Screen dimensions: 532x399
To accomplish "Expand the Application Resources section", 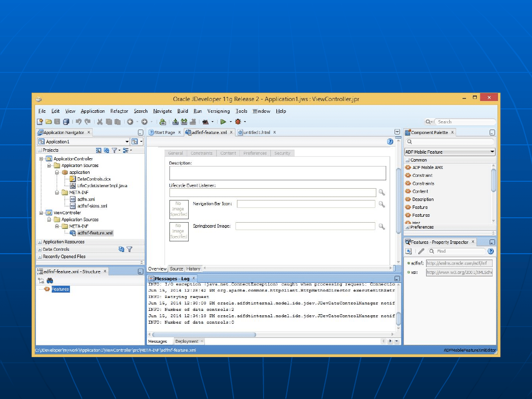I will pyautogui.click(x=40, y=242).
